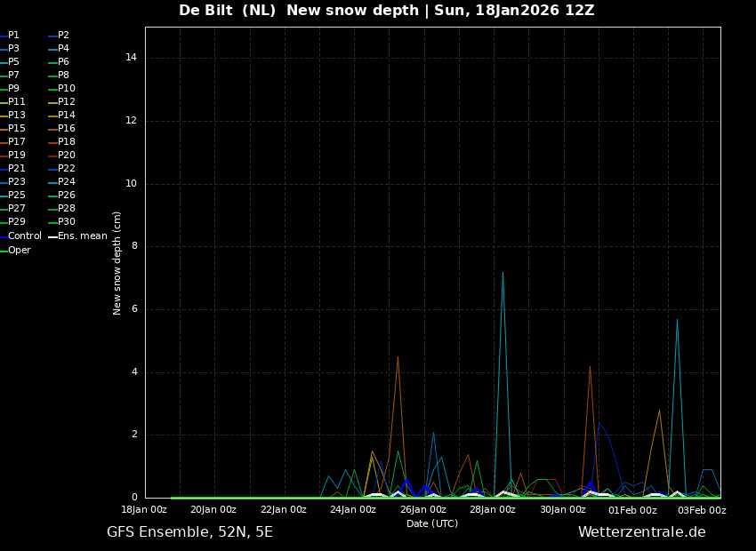This screenshot has width=756, height=551.
Task: Click legend label P6
Action: tap(59, 62)
